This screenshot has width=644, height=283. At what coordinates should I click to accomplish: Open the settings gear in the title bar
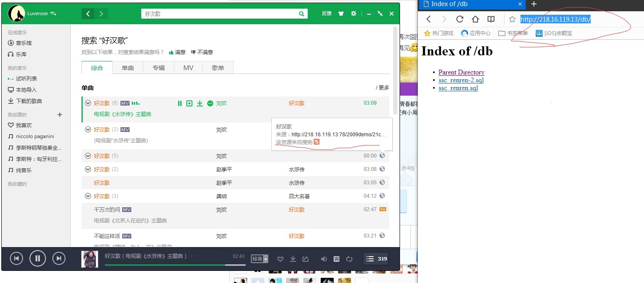point(354,14)
